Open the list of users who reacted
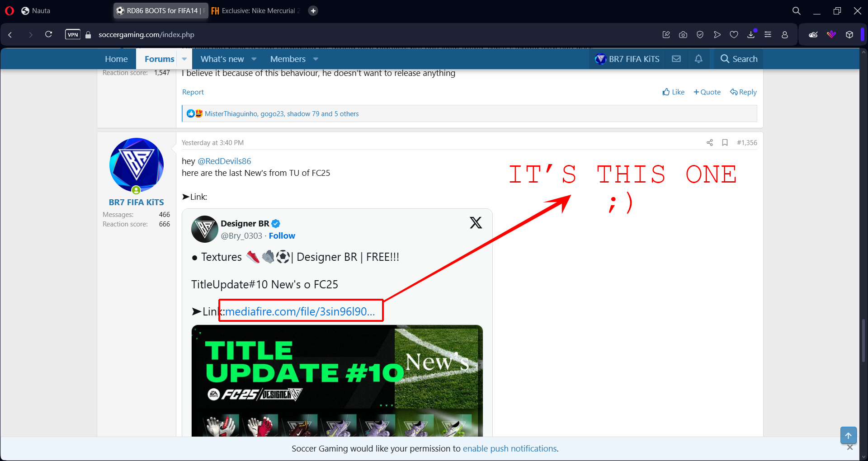This screenshot has width=868, height=461. tap(282, 113)
